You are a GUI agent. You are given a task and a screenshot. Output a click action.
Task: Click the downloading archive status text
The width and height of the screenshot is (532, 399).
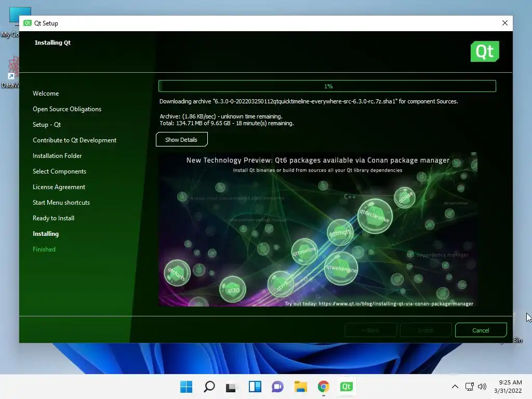309,101
